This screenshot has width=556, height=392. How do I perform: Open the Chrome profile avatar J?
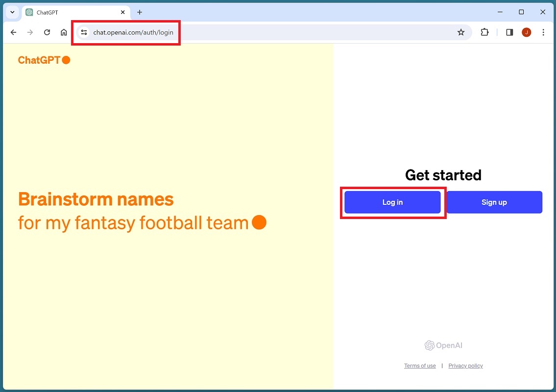(x=527, y=32)
